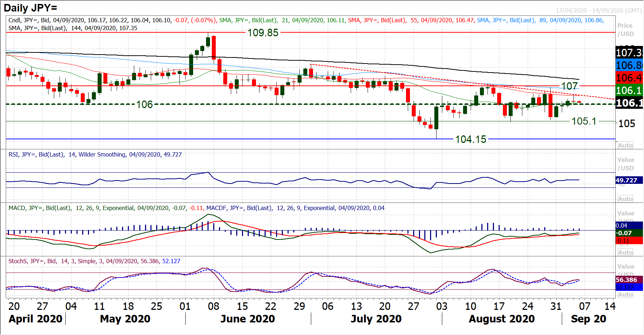The height and width of the screenshot is (335, 644).
Task: Select the RSI indicator legend text
Action: click(x=95, y=154)
